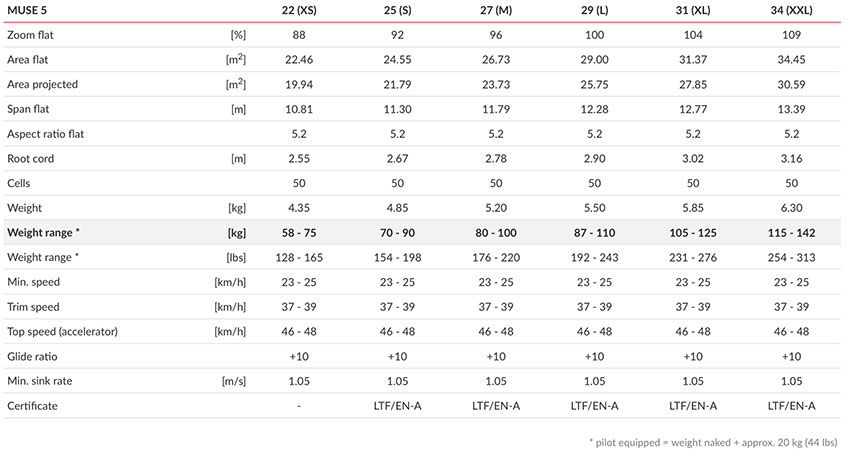Select the Area projected row label
Viewport: 850px width, 457px height.
coord(42,84)
